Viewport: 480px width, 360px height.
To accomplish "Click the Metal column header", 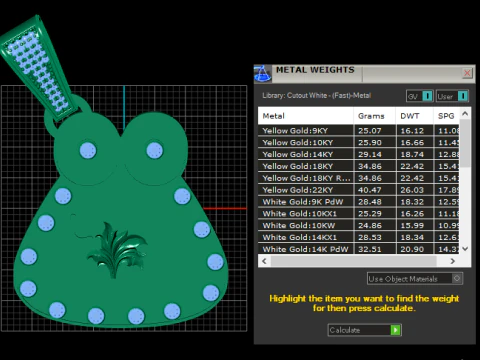I will point(306,116).
